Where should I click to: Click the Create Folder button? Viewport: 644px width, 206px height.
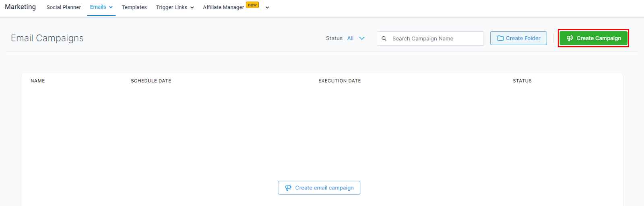(x=518, y=38)
